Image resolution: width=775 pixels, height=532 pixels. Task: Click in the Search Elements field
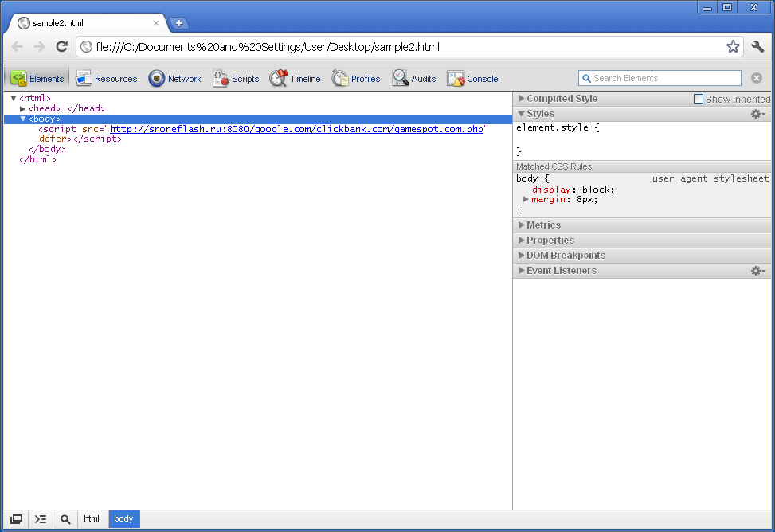[x=665, y=78]
